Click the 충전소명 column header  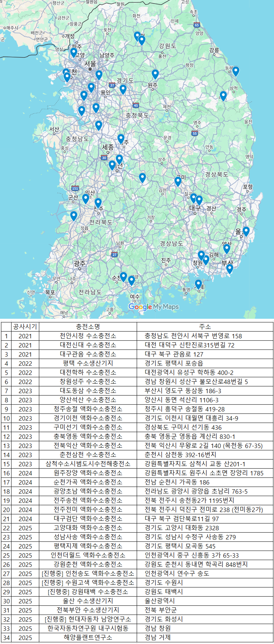88,326
